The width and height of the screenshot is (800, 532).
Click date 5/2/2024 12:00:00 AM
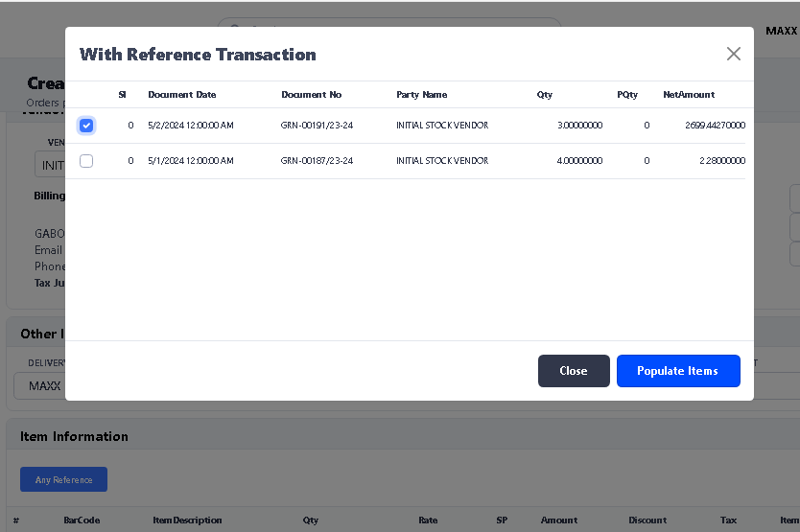click(x=191, y=126)
